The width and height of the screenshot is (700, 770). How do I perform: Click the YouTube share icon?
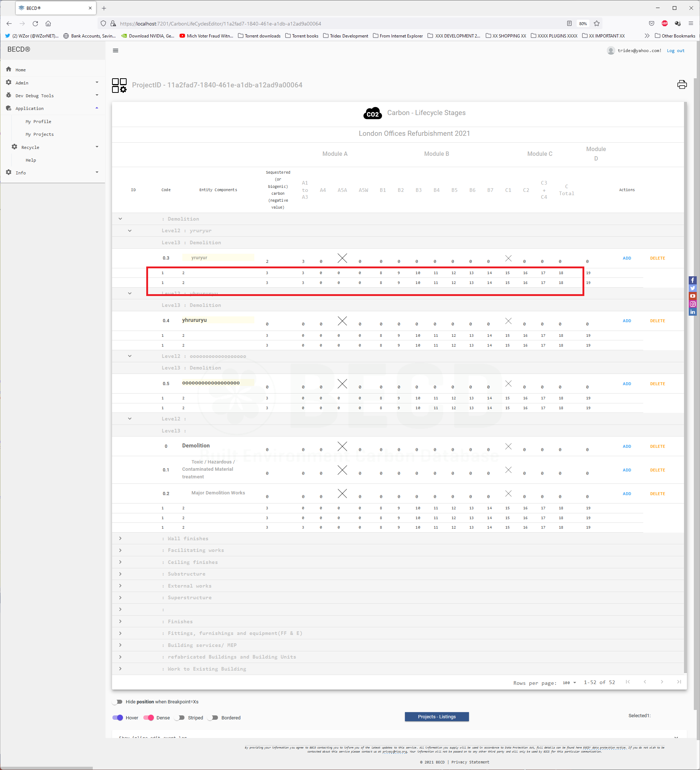click(x=692, y=296)
